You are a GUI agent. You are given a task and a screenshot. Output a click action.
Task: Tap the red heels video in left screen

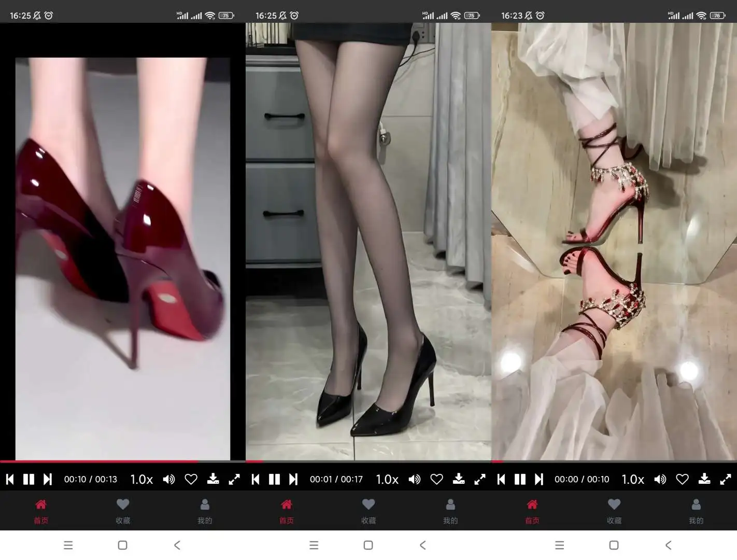pyautogui.click(x=123, y=258)
